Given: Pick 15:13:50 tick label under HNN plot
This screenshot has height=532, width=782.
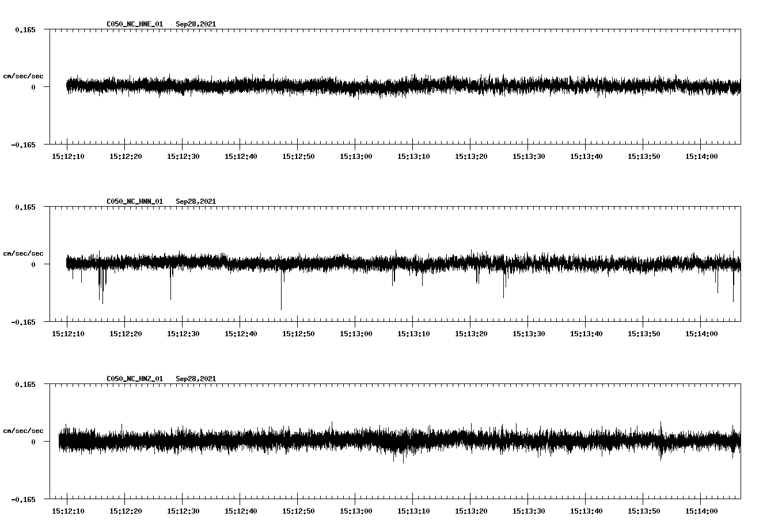Looking at the screenshot, I should 644,333.
